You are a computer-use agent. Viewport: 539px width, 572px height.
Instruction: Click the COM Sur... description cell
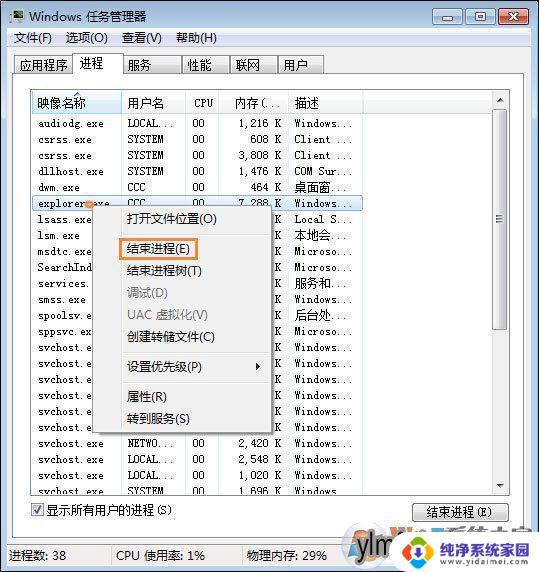[323, 171]
